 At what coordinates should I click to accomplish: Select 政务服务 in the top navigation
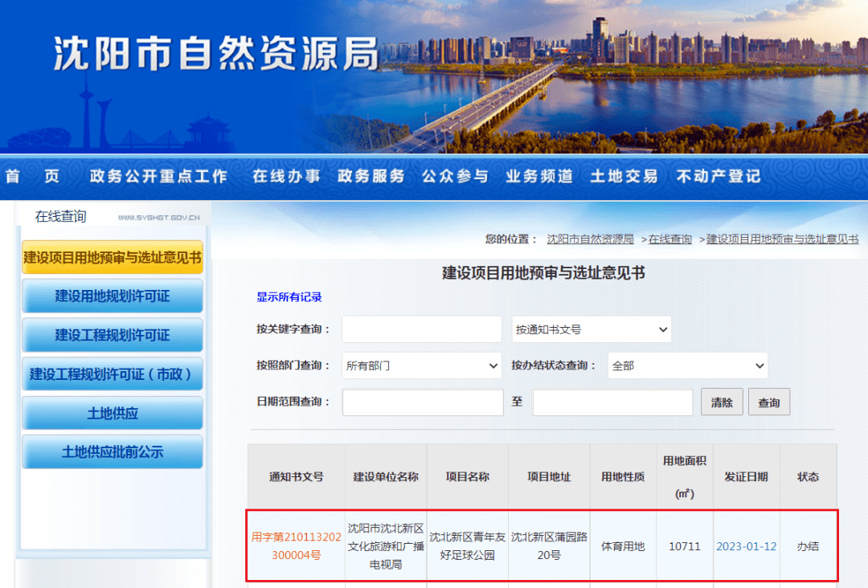(x=371, y=176)
